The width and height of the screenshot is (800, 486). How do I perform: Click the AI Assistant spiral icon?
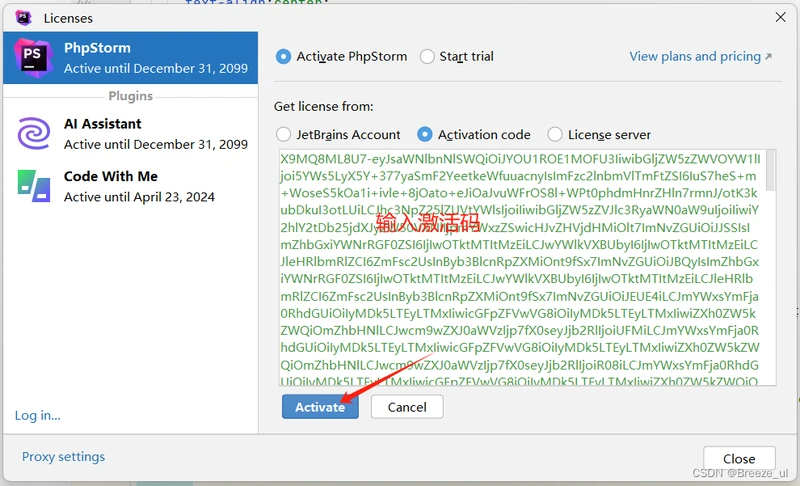(34, 134)
